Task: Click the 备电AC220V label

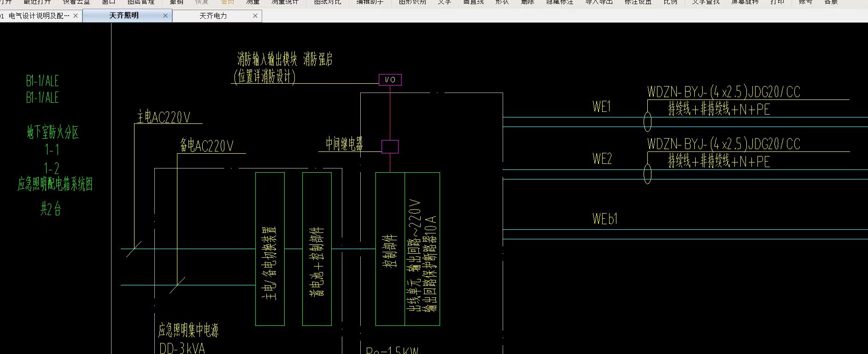Action: click(x=207, y=146)
